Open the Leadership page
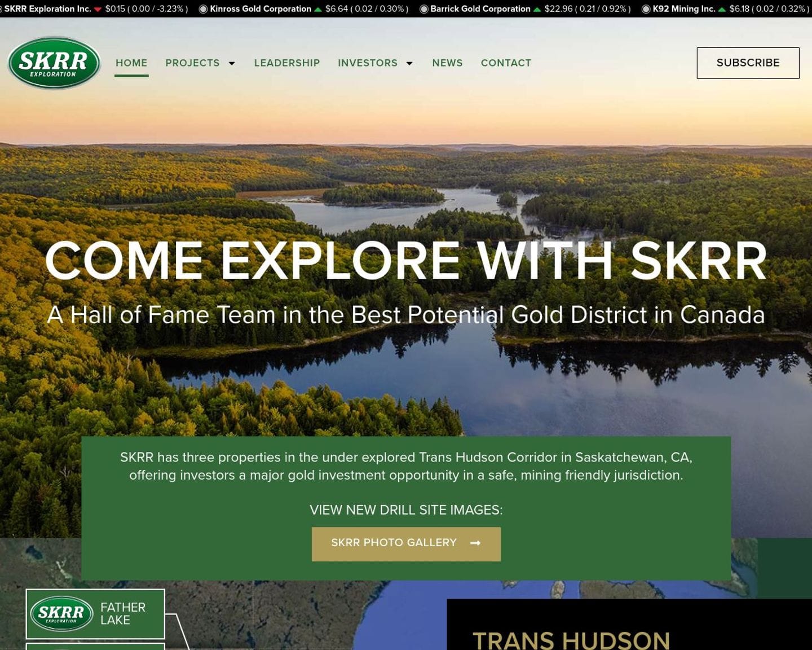Screen dimensions: 812x650 (286, 63)
